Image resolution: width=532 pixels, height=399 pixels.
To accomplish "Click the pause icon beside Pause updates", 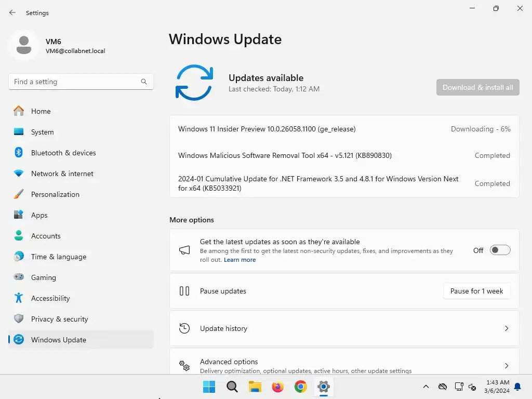I will (184, 291).
